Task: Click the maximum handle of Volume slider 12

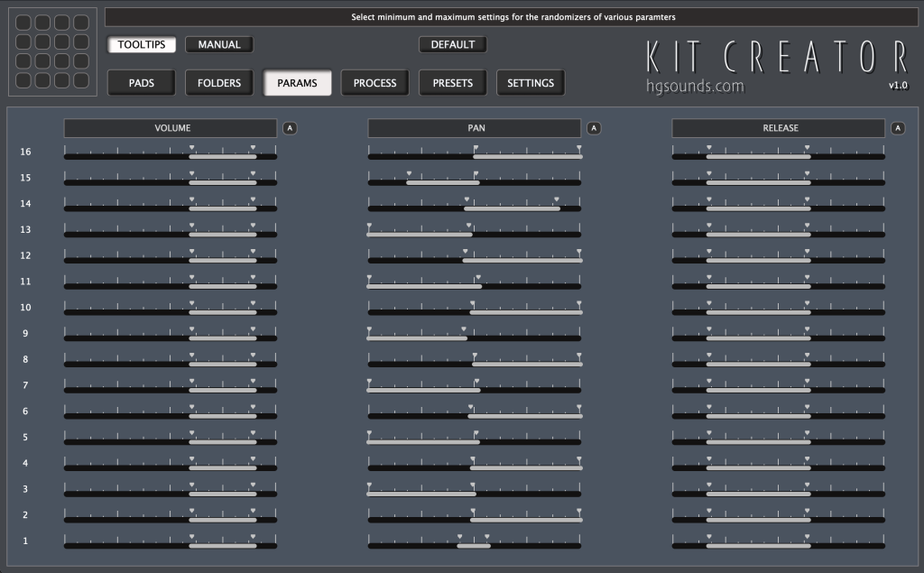Action: [253, 252]
